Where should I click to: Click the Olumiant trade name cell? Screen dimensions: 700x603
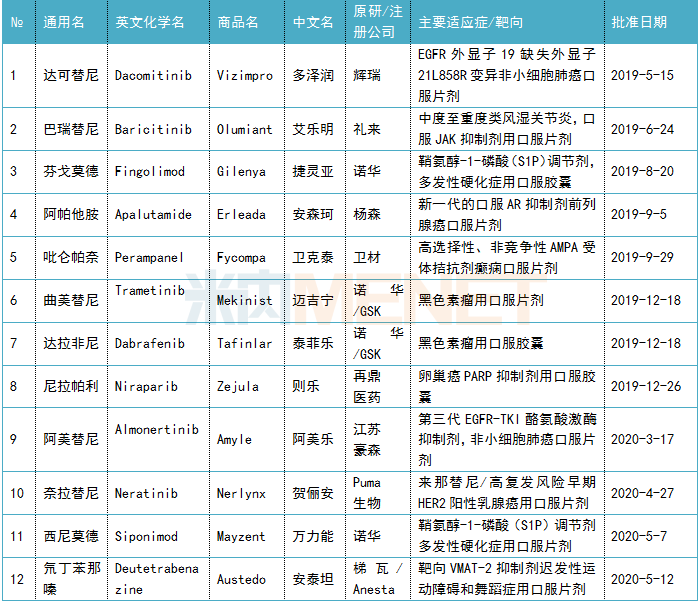tap(244, 129)
